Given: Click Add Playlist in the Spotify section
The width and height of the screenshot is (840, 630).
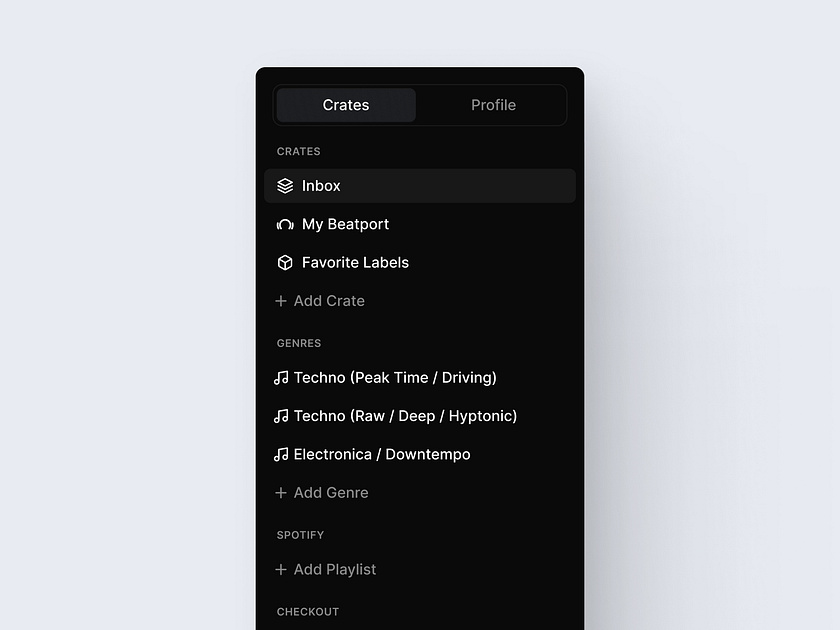Looking at the screenshot, I should tap(334, 569).
